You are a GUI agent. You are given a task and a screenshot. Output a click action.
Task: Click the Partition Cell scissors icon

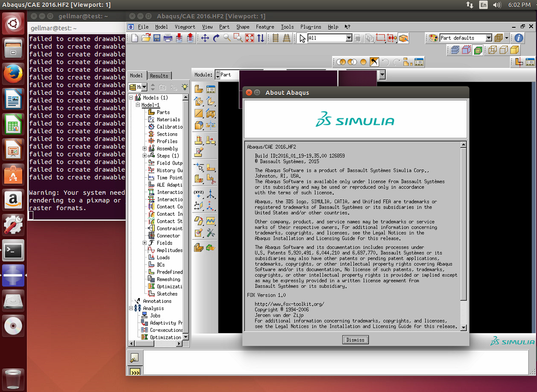211,180
